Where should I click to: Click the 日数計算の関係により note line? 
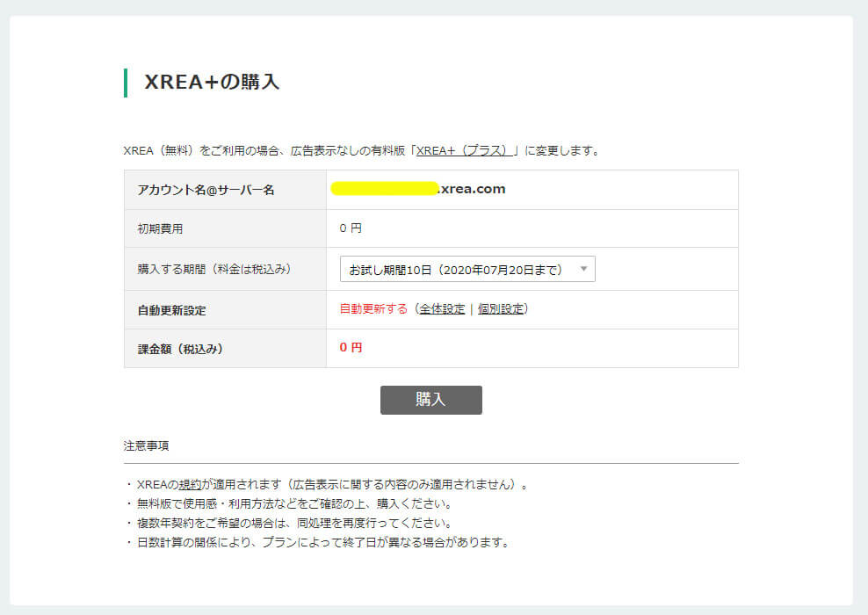pyautogui.click(x=318, y=542)
